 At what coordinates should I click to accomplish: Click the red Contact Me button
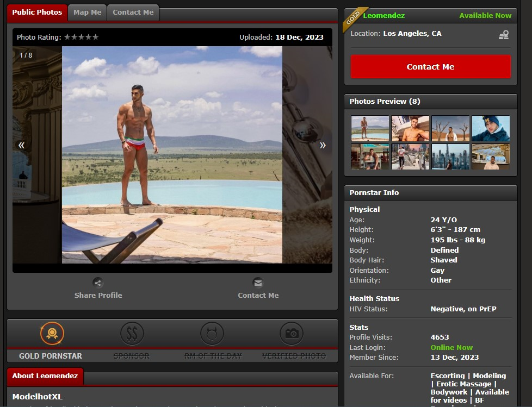431,67
